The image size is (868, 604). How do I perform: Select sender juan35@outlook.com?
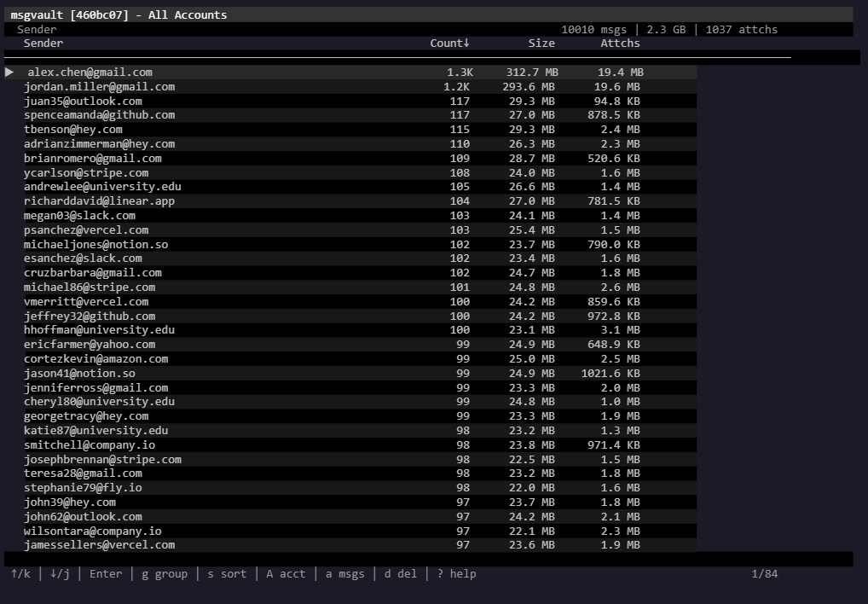coord(350,101)
